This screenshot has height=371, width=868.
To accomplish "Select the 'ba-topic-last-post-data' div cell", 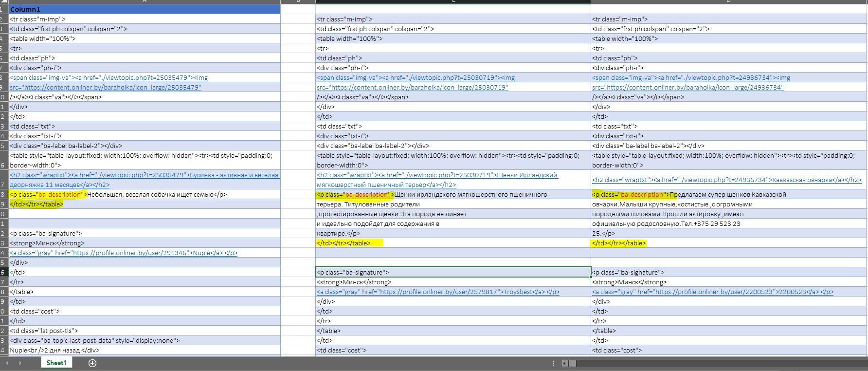I will (x=145, y=340).
